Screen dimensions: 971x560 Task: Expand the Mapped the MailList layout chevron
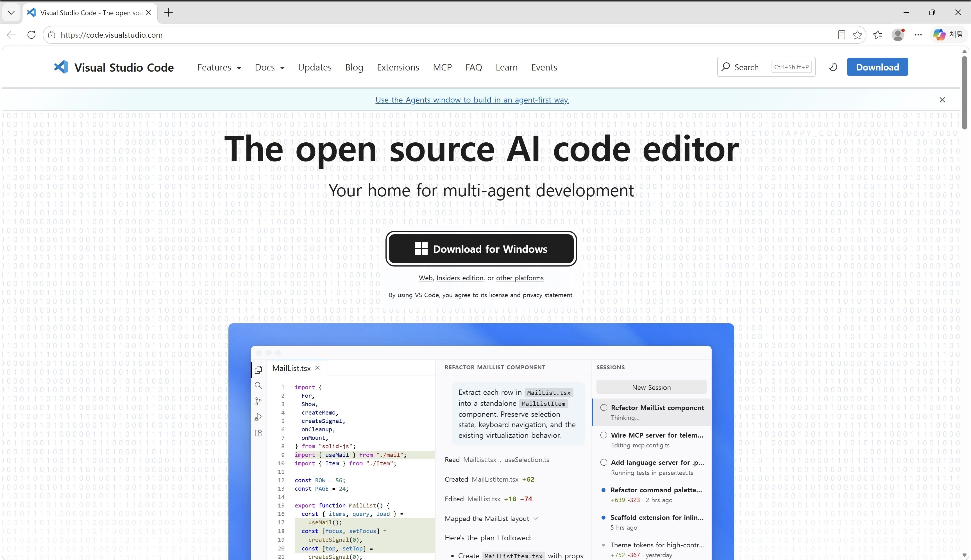(x=536, y=518)
